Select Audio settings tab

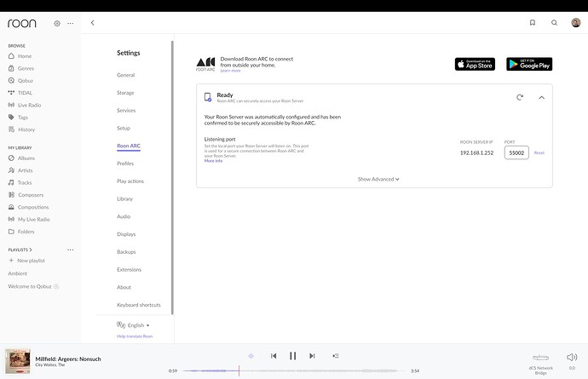click(124, 216)
